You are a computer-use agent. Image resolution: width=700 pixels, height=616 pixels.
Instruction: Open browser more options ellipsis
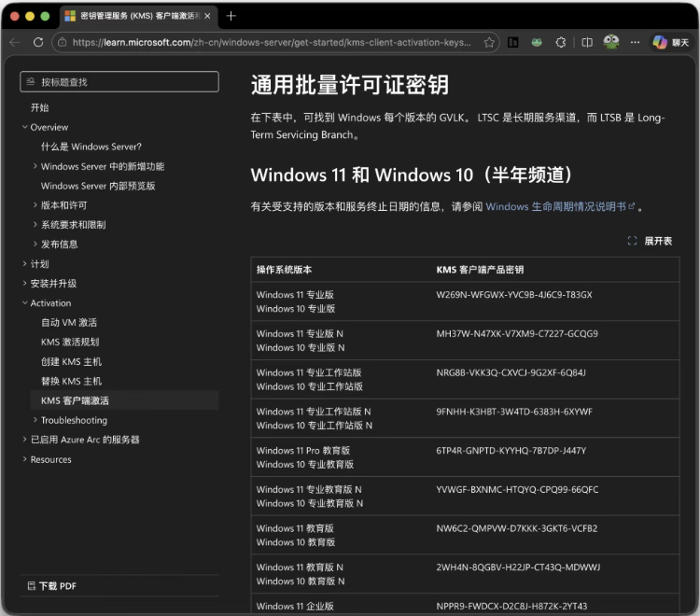635,42
